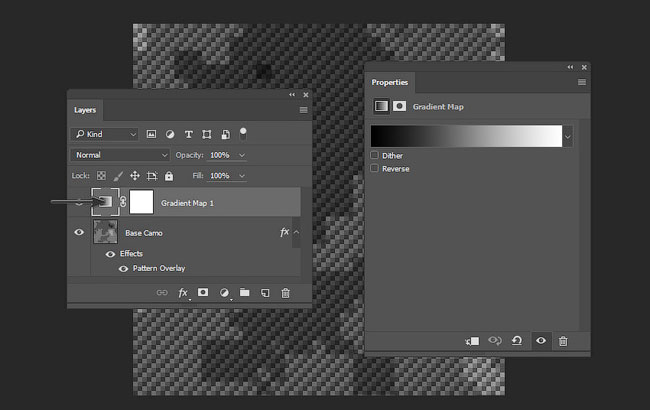650x410 pixels.
Task: Open the Fill slider dropdown arrow
Action: point(242,176)
